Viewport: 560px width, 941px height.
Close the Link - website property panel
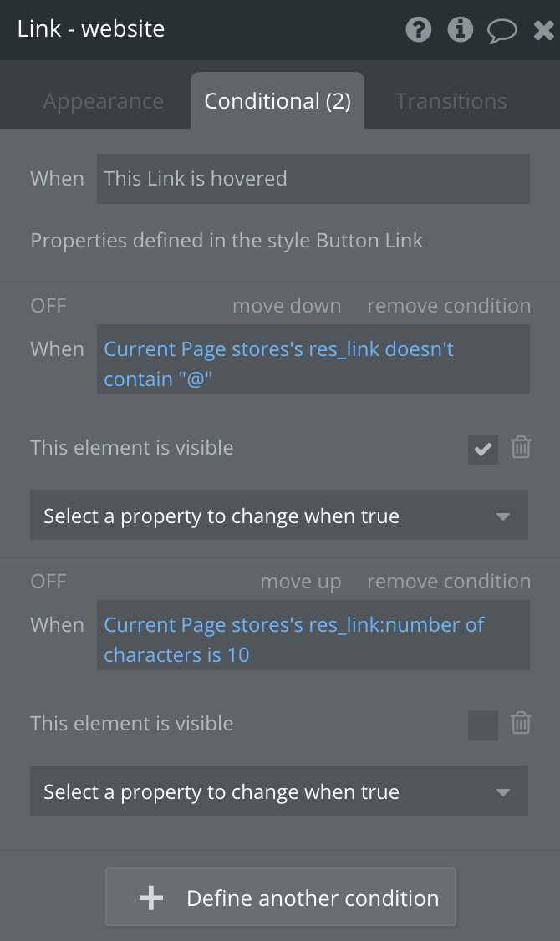[543, 32]
